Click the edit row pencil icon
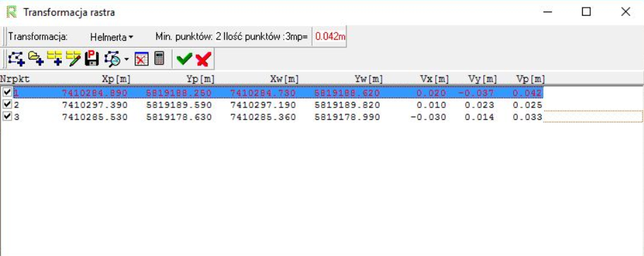 point(73,58)
